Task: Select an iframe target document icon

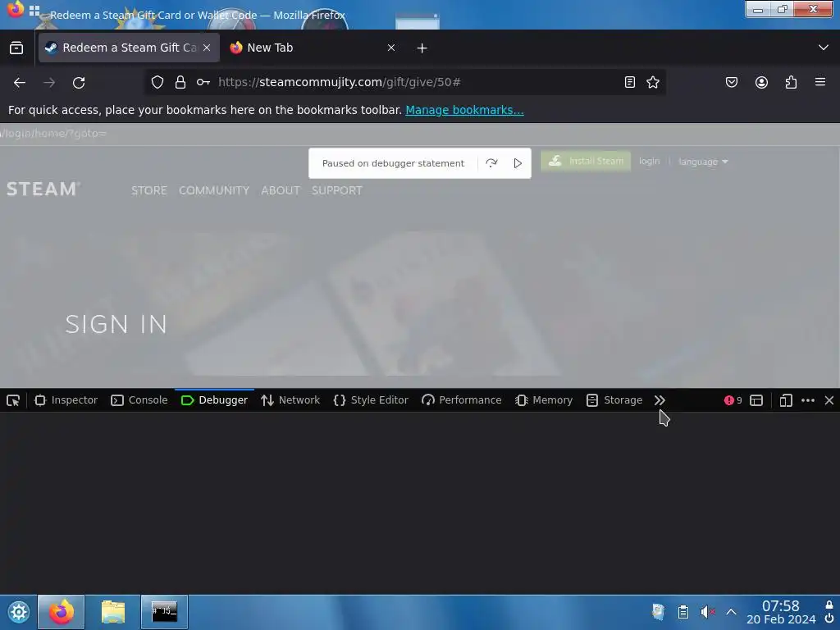Action: coord(756,400)
